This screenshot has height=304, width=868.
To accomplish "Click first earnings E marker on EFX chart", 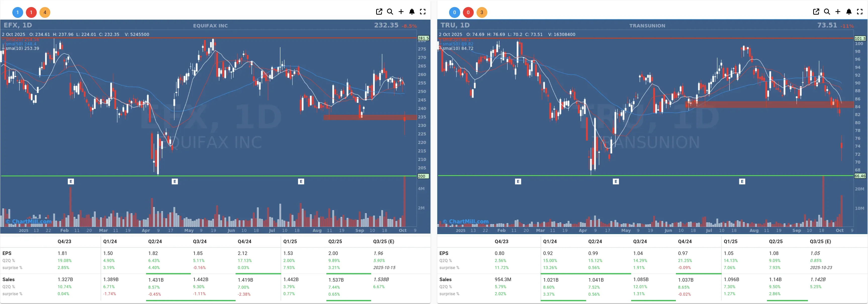I will click(71, 182).
